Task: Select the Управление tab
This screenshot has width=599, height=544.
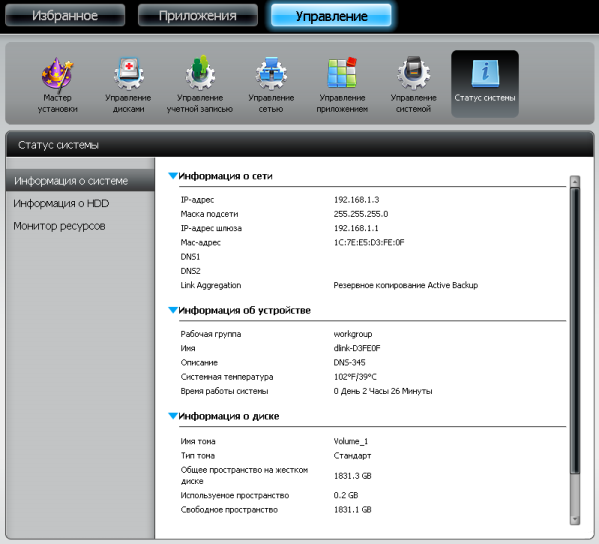Action: pos(331,16)
